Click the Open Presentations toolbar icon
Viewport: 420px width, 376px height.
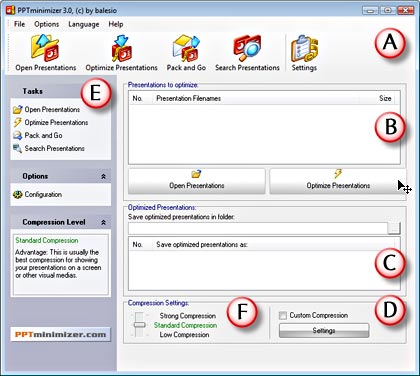coord(46,53)
